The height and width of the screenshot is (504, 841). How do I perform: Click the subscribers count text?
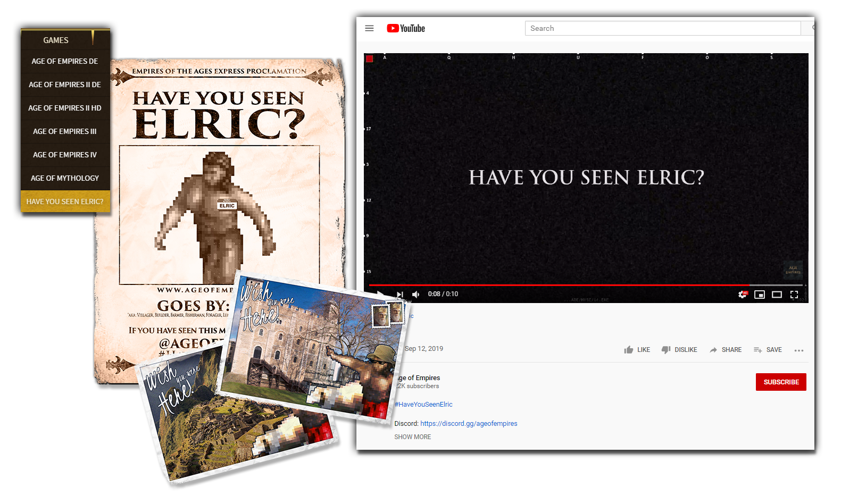click(x=418, y=387)
